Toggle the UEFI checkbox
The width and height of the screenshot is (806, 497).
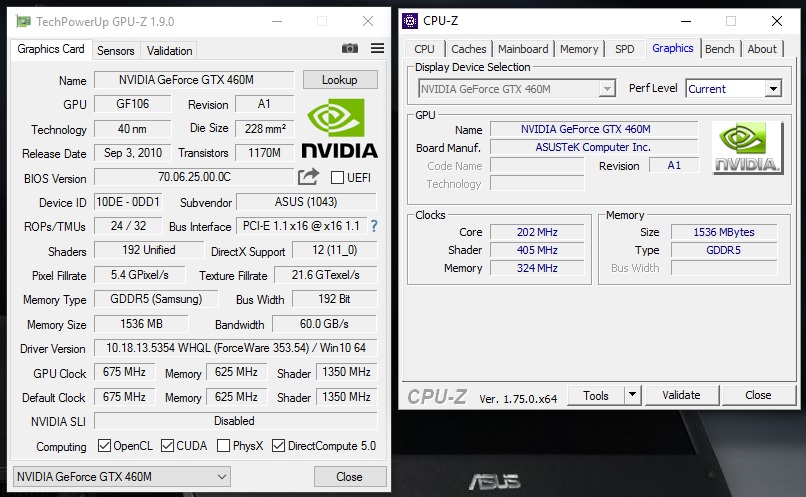click(x=337, y=178)
